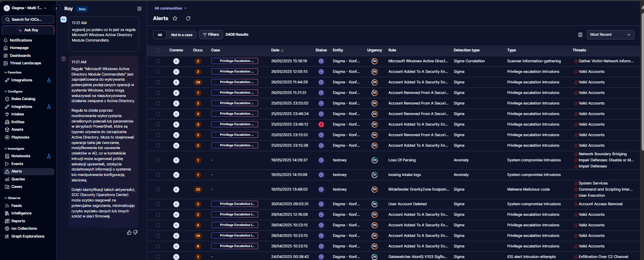The image size is (644, 260).
Task: Open the column layout settings icon
Action: [580, 35]
